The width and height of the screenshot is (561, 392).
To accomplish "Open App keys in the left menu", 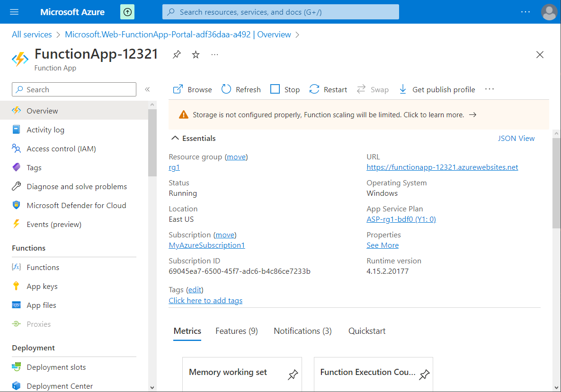I will [74, 286].
